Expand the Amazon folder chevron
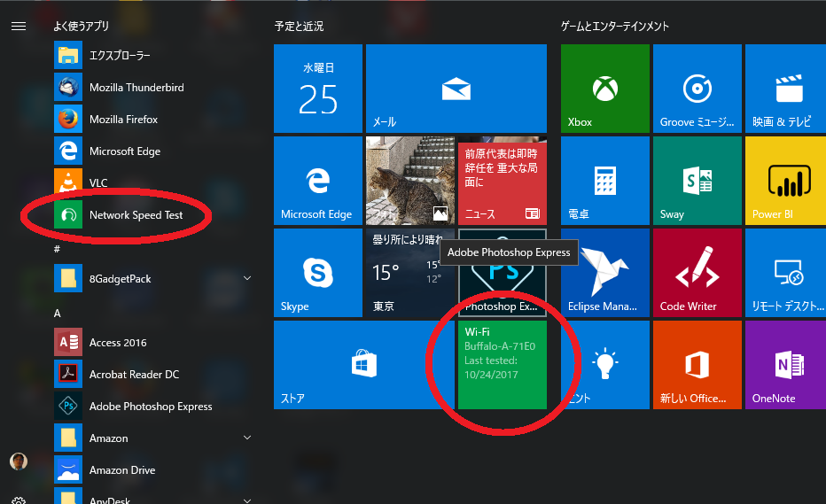 pyautogui.click(x=247, y=438)
